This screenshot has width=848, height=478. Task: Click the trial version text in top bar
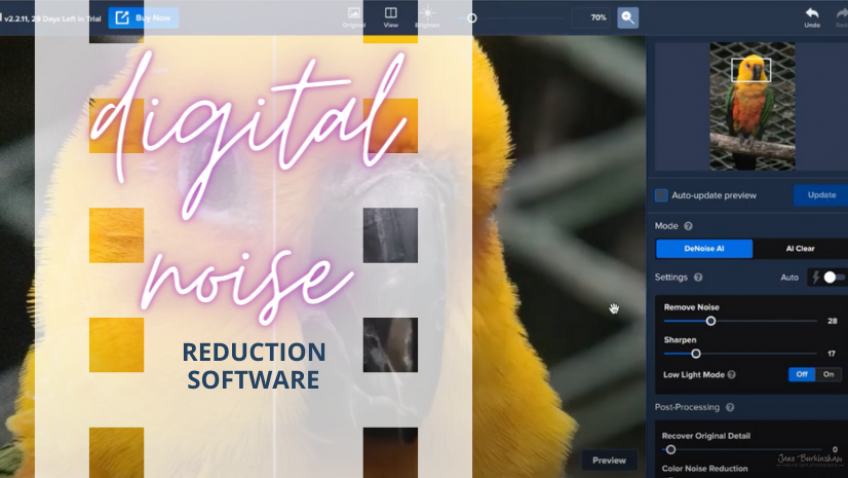[x=51, y=18]
